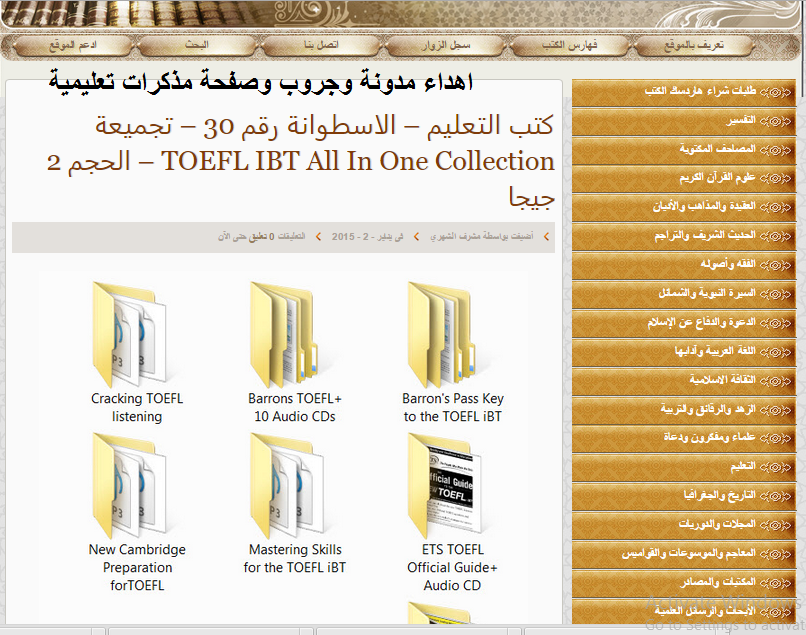The width and height of the screenshot is (806, 635).
Task: Select المصاحف المكتوبة sidebar category
Action: 684,150
